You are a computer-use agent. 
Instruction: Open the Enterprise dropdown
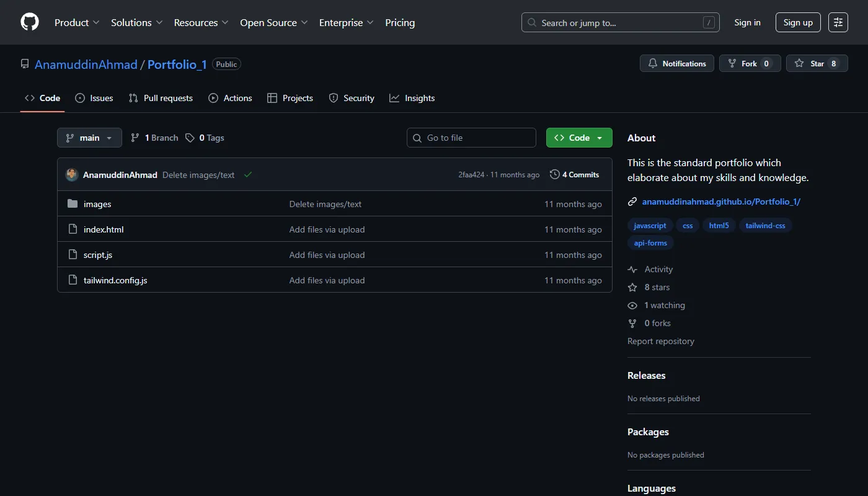coord(347,22)
